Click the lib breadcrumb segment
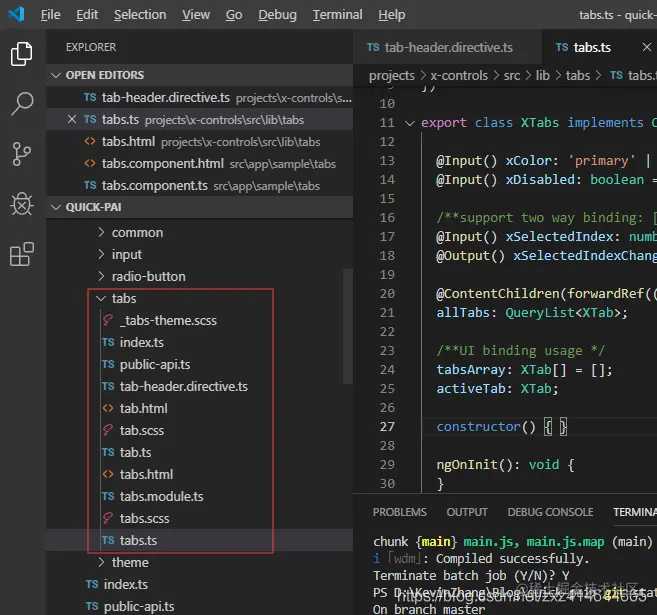 (543, 76)
